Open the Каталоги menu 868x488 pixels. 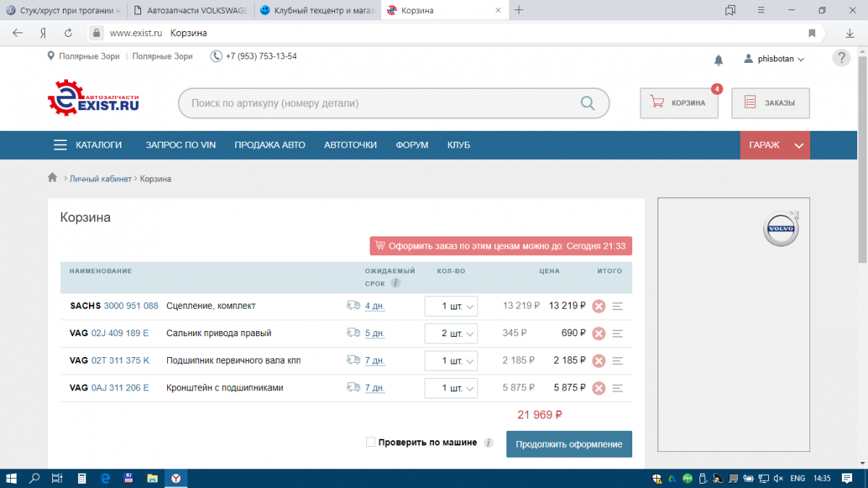[88, 145]
